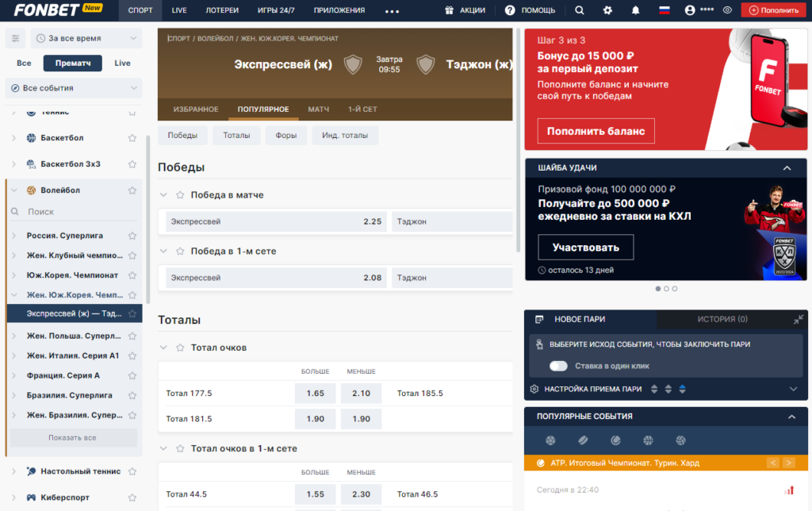Click the gift icon for Акции
Viewport: 812px width, 511px height.
[449, 10]
